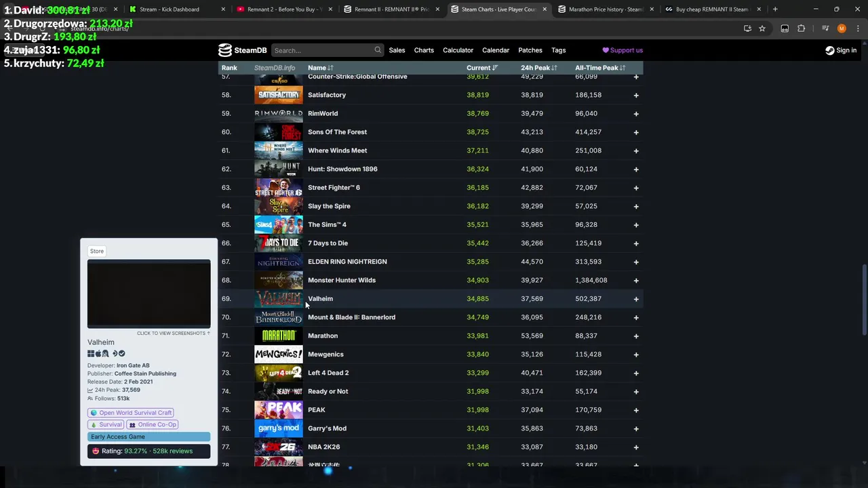Click the Sign in link

(x=846, y=50)
